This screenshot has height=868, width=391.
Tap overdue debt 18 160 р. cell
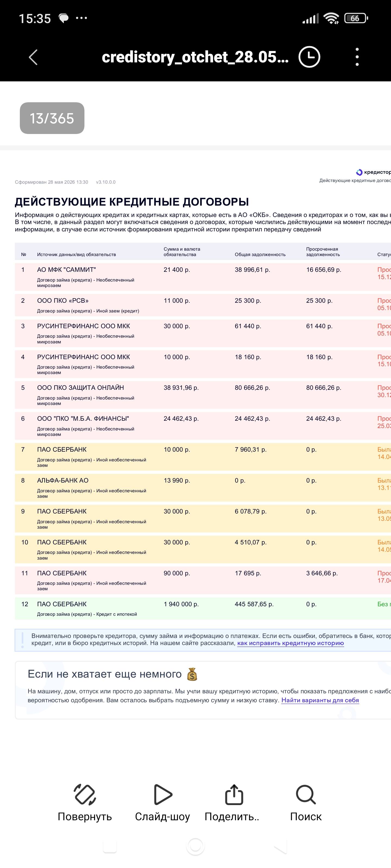tap(319, 357)
